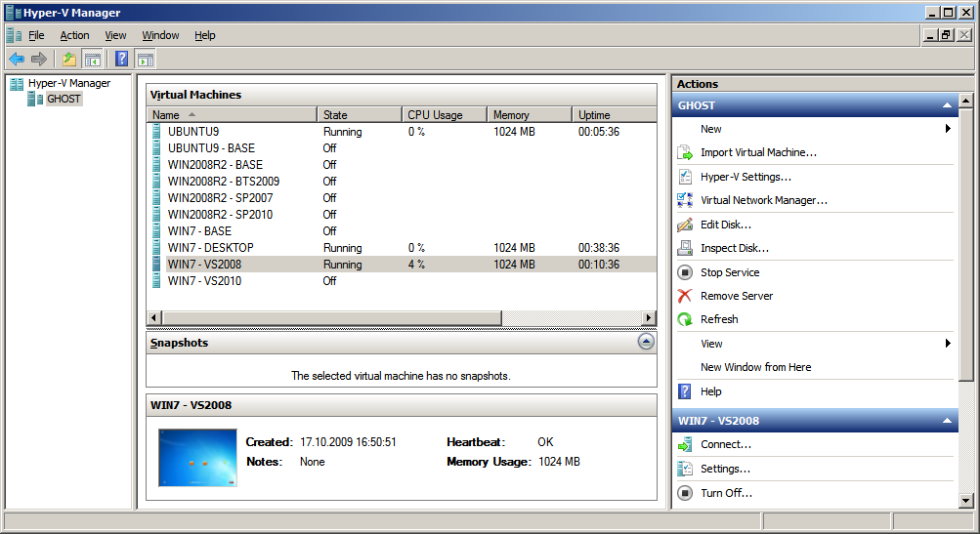Image resolution: width=980 pixels, height=534 pixels.
Task: Click the Help icon in Actions pane
Action: click(x=685, y=390)
